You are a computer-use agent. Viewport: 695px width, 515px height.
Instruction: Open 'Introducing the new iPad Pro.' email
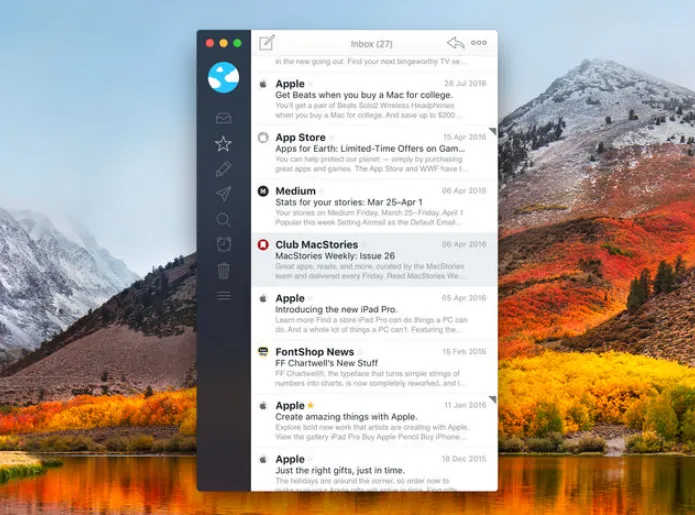coord(374,314)
